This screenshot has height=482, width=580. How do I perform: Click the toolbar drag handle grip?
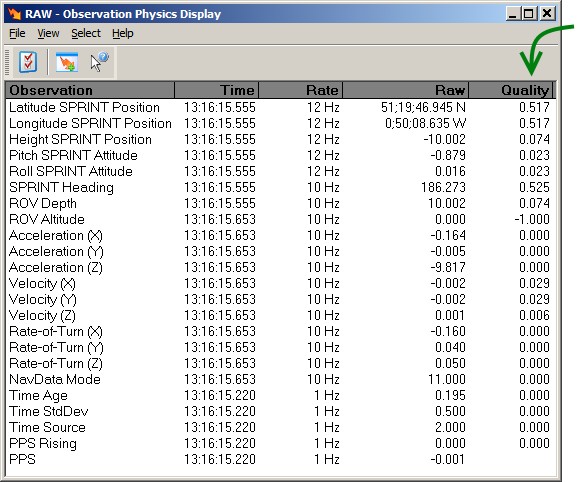click(7, 62)
